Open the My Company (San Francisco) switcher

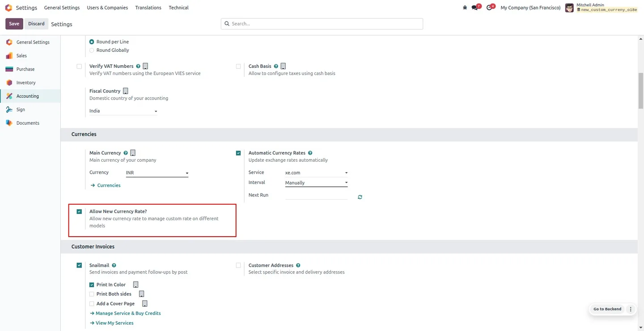point(530,8)
